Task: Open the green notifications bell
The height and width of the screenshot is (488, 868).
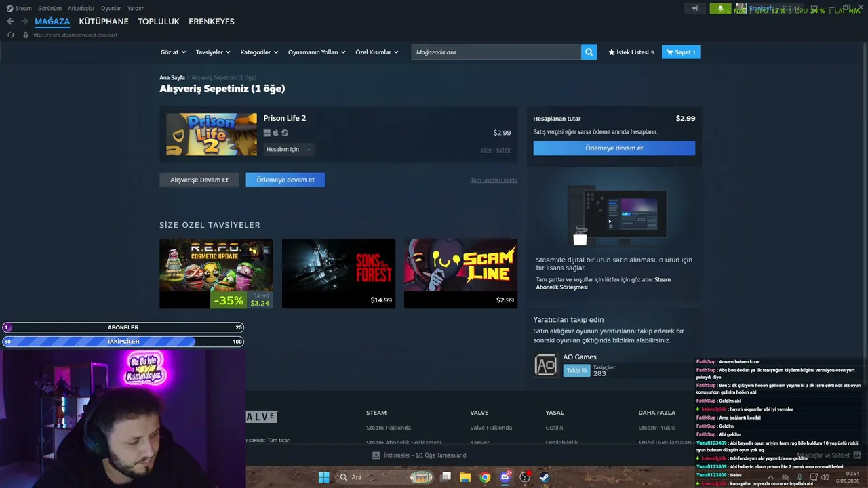Action: tap(720, 9)
